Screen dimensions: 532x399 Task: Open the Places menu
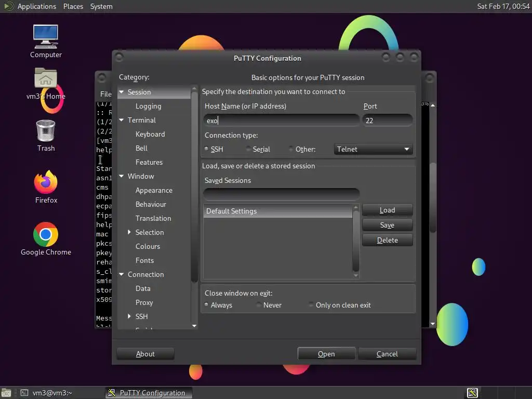coord(73,6)
